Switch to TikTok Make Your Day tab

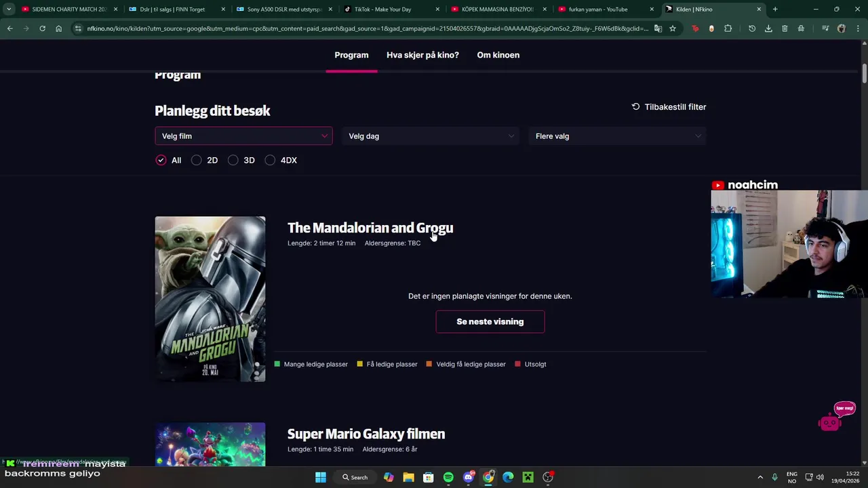coord(391,9)
